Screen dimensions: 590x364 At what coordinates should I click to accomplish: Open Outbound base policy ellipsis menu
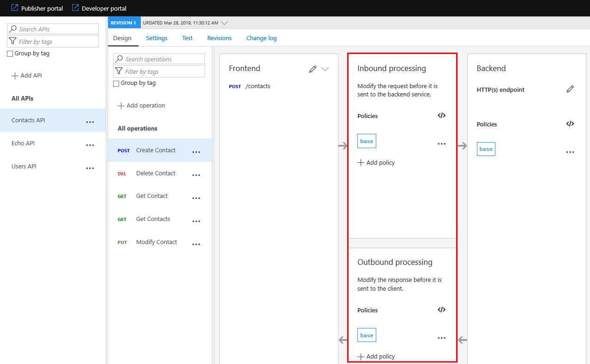[442, 338]
